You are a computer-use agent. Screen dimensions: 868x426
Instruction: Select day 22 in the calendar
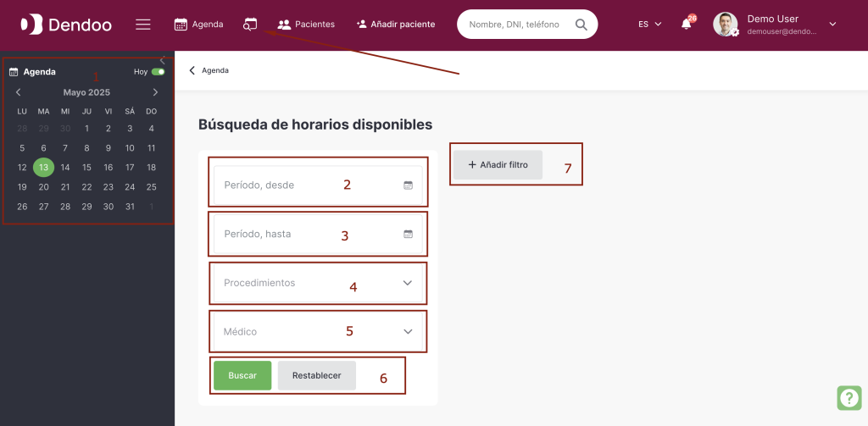(x=87, y=187)
